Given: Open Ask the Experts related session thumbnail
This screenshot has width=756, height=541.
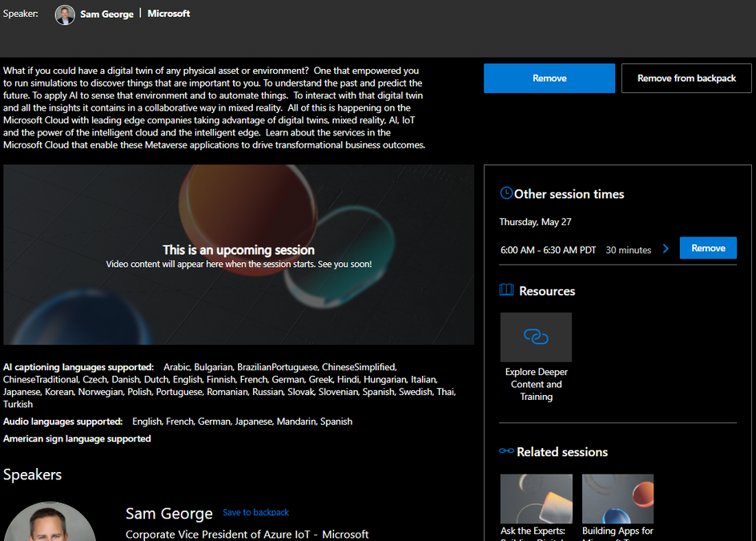Looking at the screenshot, I should (x=536, y=499).
